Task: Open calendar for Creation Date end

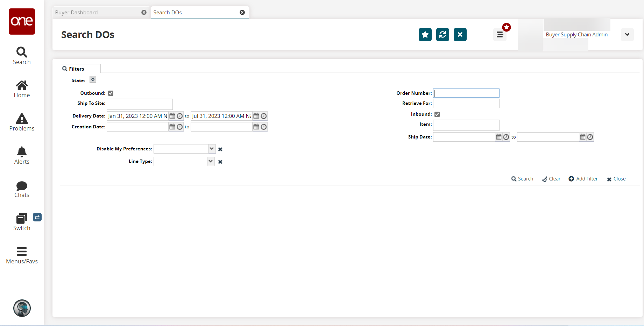Action: click(256, 127)
